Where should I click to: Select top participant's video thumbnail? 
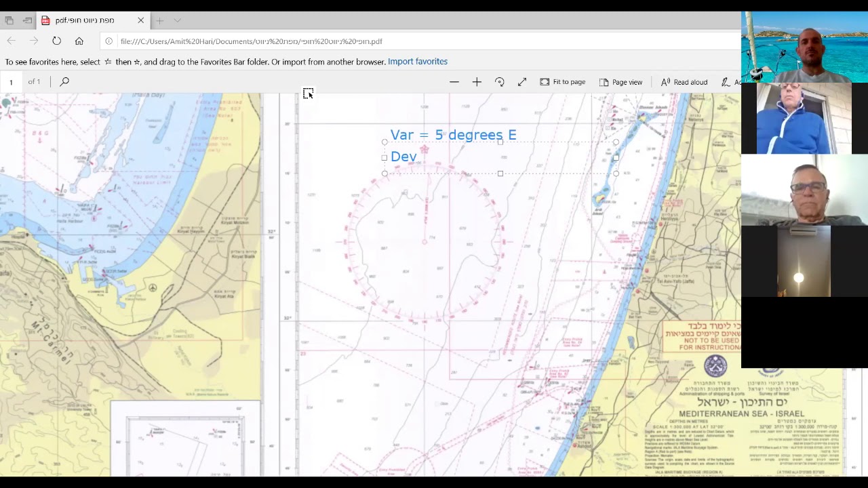[804, 47]
